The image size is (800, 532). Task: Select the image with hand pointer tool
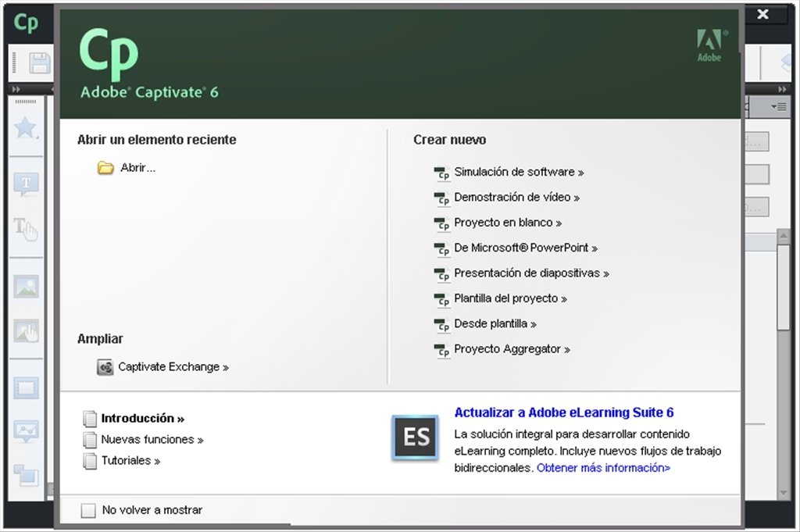coord(26,330)
